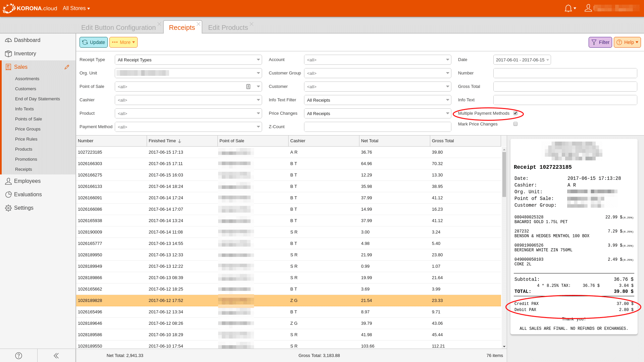The image size is (644, 362).
Task: Open the More button menu
Action: 123,42
